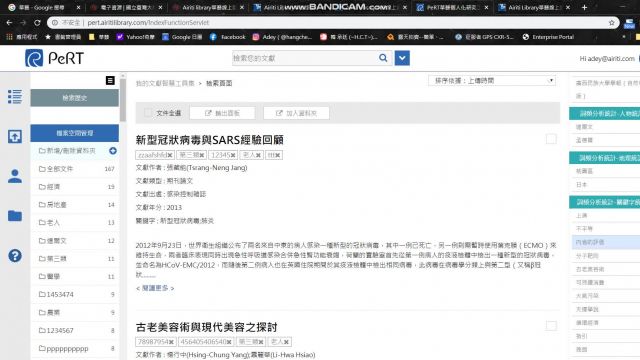
Task: Select the highlighted keyword in right panel
Action: pyautogui.click(x=606, y=242)
